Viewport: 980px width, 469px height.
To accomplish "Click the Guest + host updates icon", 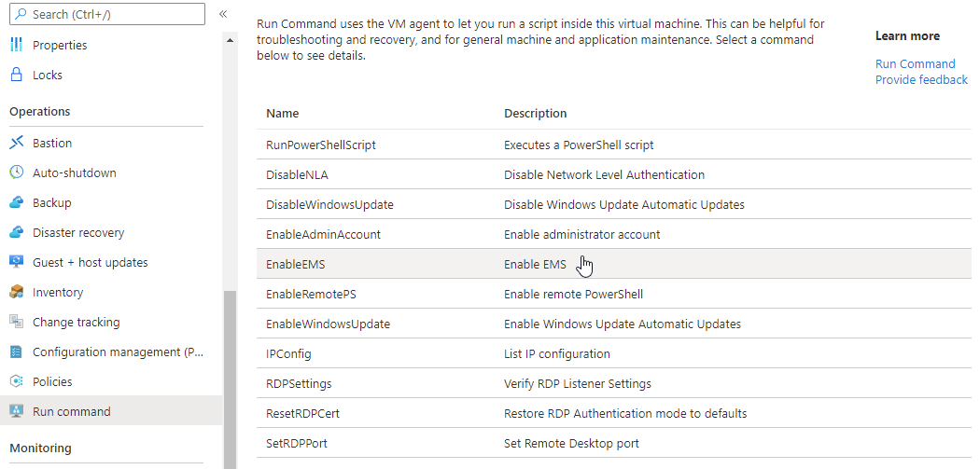I will [x=16, y=262].
